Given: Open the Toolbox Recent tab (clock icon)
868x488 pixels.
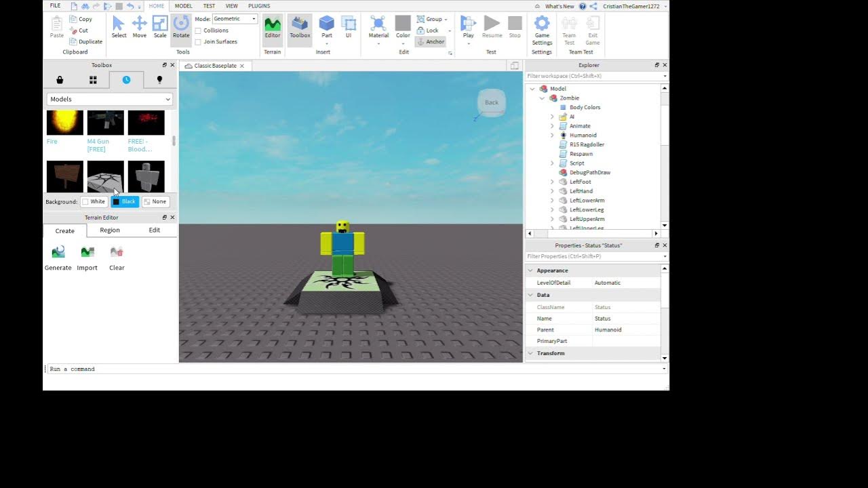Looking at the screenshot, I should (x=126, y=80).
